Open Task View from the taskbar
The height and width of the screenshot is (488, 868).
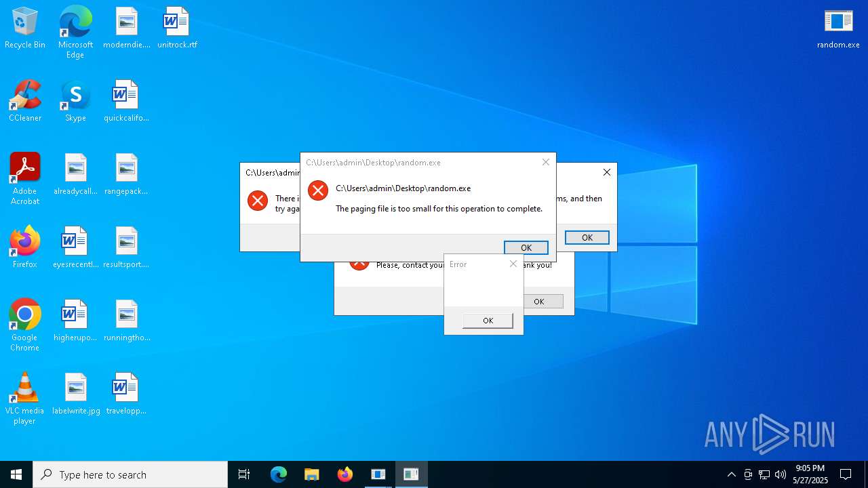click(244, 474)
